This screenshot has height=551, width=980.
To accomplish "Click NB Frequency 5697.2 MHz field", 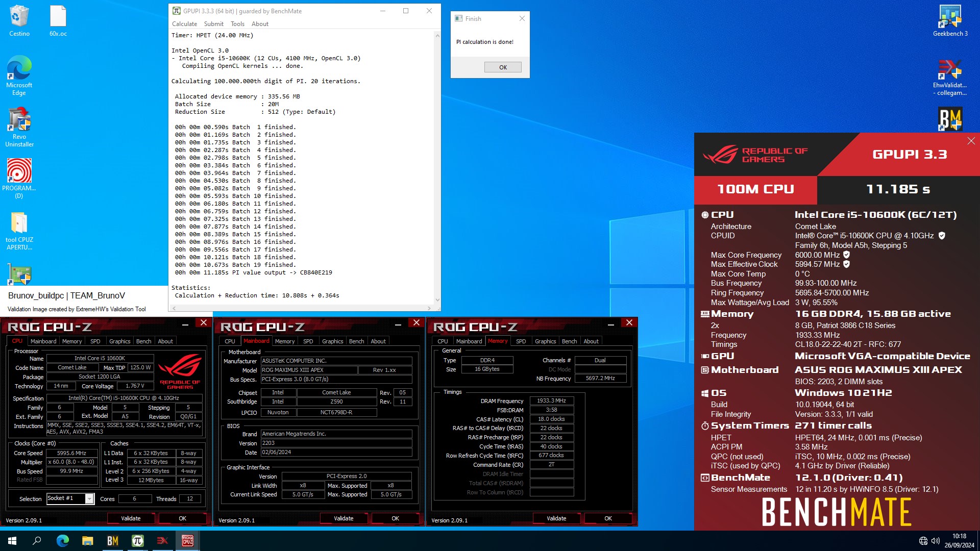I will (x=600, y=379).
